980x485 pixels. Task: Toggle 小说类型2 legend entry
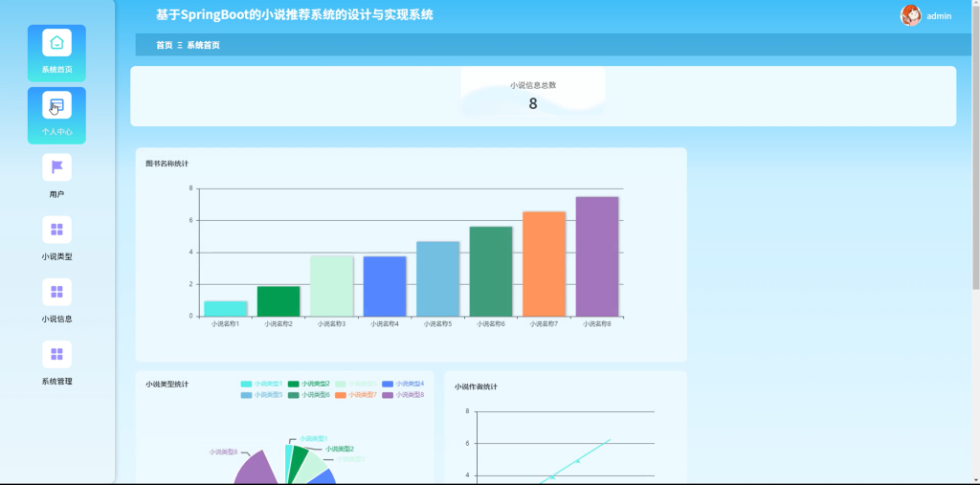(x=309, y=384)
